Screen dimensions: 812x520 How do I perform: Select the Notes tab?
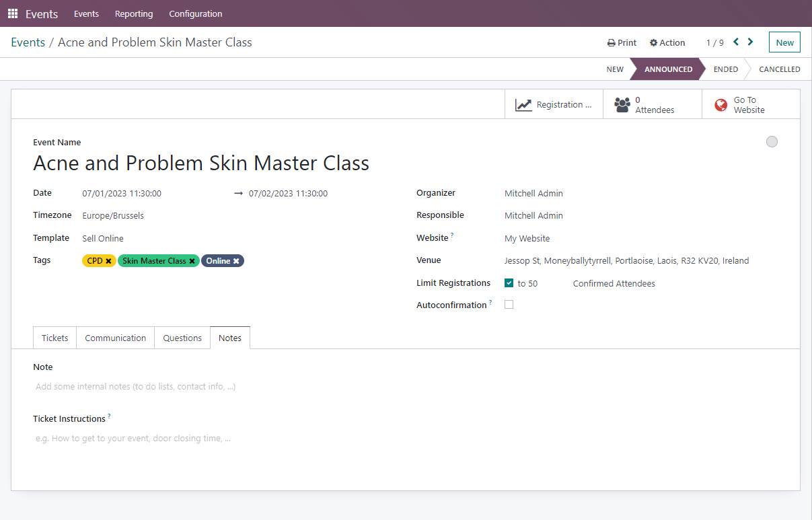tap(230, 338)
